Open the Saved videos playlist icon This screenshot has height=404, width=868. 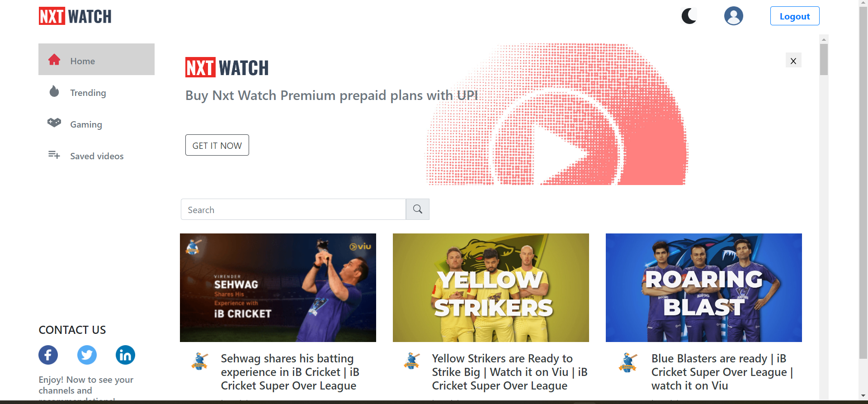54,155
